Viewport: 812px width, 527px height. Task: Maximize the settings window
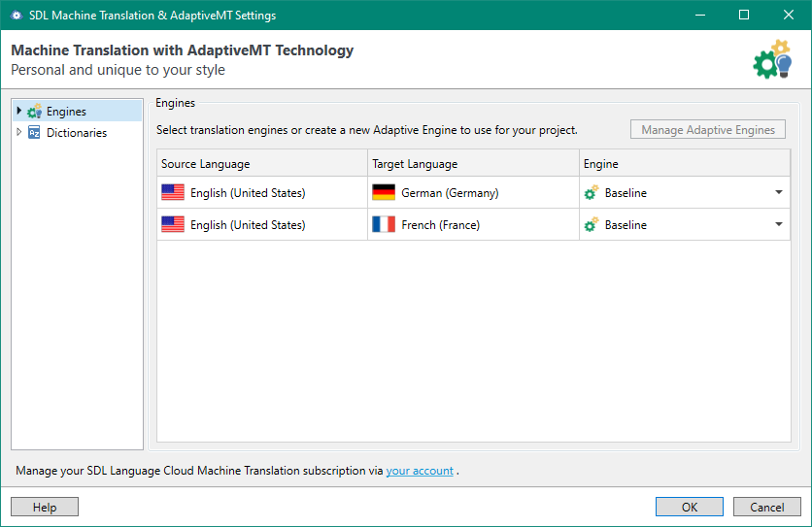click(744, 15)
